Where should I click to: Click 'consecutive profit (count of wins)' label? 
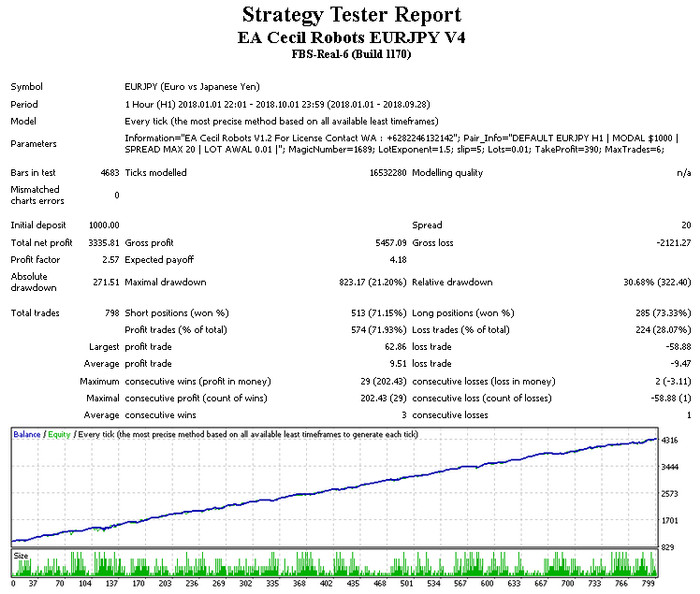coord(196,398)
